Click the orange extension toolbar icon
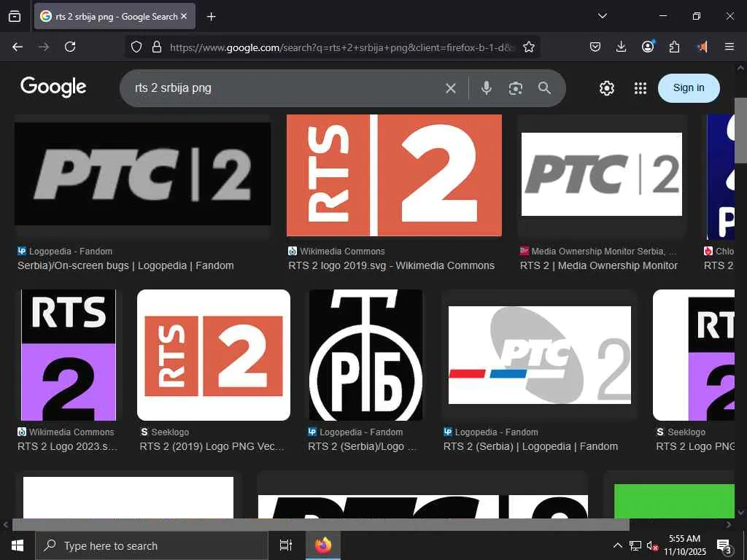Viewport: 747px width, 560px height. [703, 47]
